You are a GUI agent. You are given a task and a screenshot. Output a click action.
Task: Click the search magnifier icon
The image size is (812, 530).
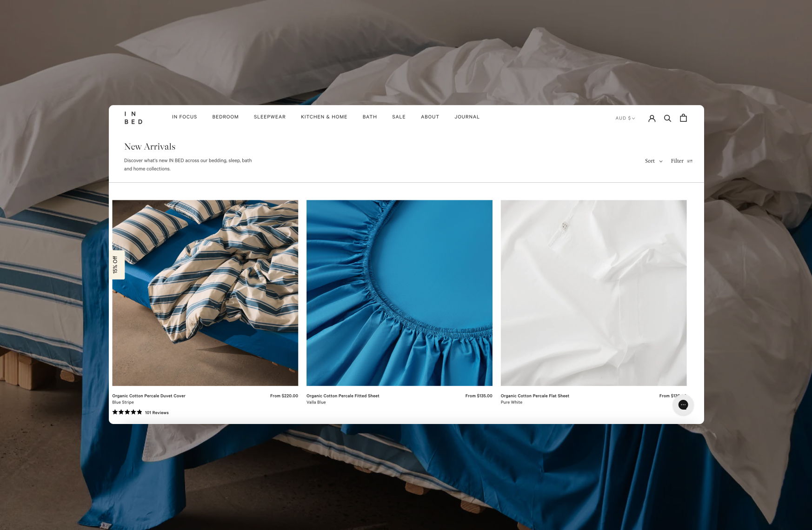click(667, 118)
